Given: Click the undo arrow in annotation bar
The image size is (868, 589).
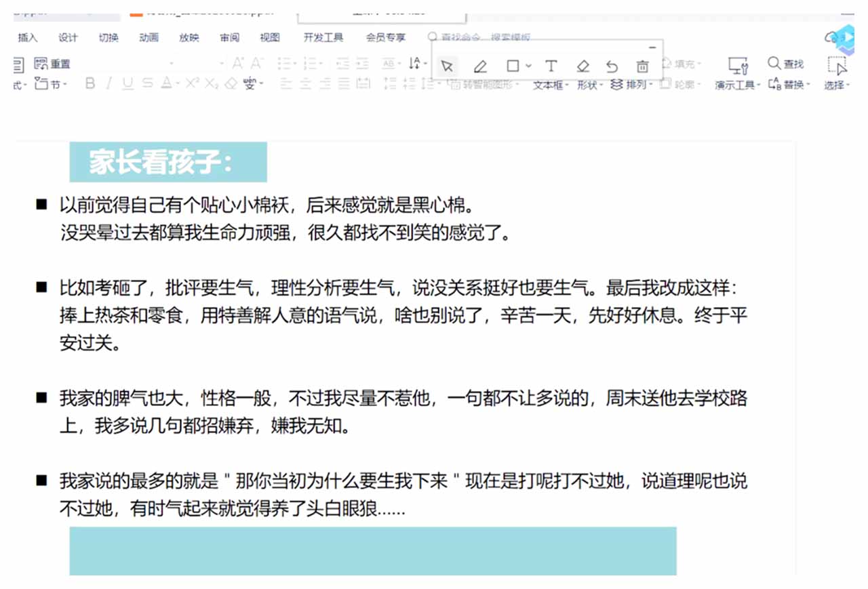Looking at the screenshot, I should 612,66.
